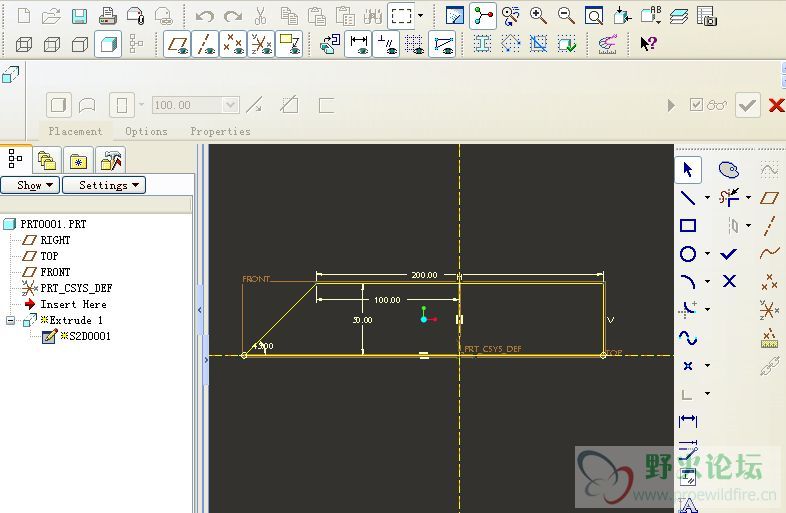Select Hidden Line display style

pos(52,45)
